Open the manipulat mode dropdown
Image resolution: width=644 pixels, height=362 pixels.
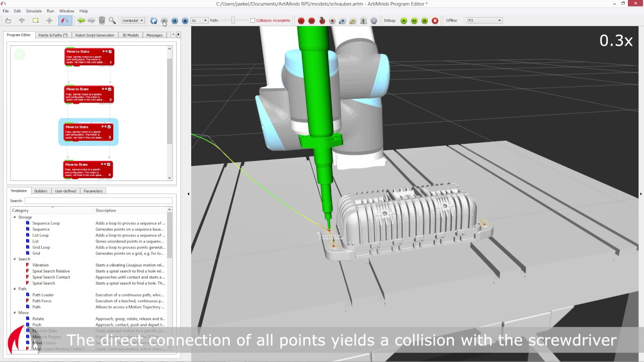point(133,21)
